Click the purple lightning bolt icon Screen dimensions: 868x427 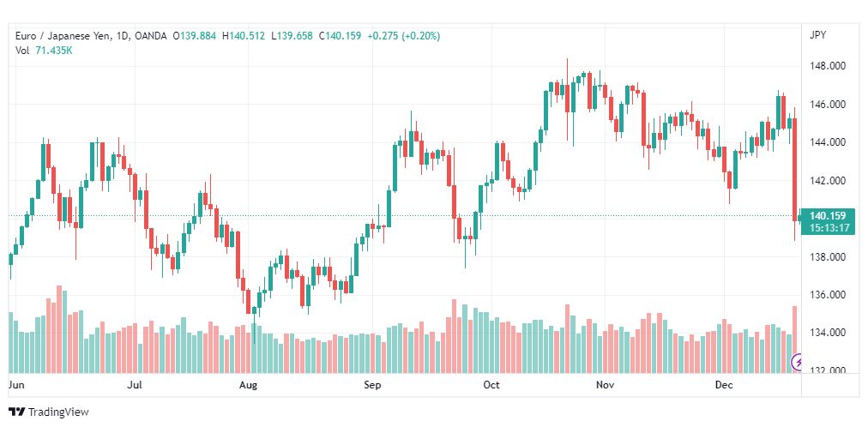click(797, 363)
